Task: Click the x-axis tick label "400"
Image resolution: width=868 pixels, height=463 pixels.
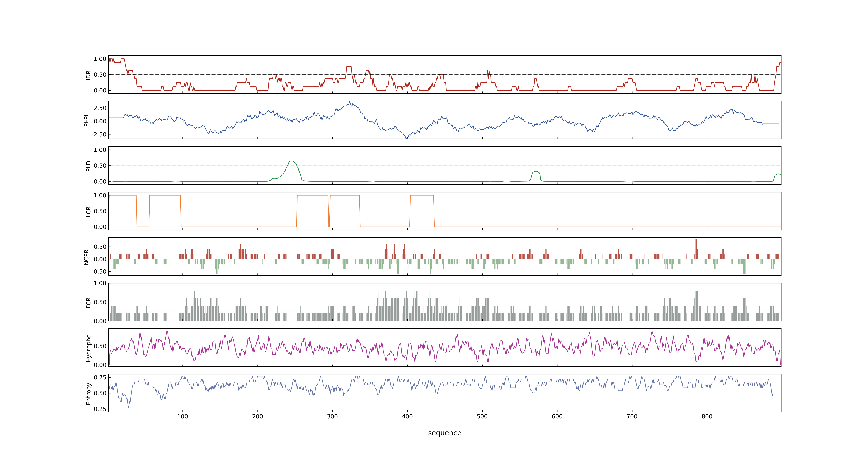Action: coord(407,416)
